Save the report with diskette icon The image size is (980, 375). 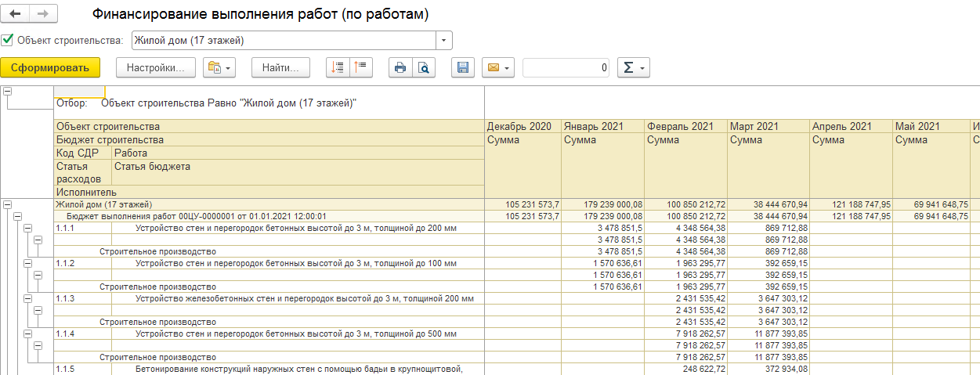point(463,68)
